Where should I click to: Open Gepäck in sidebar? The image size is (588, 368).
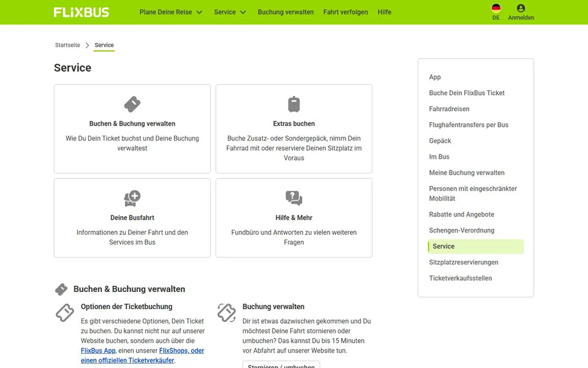coord(440,141)
